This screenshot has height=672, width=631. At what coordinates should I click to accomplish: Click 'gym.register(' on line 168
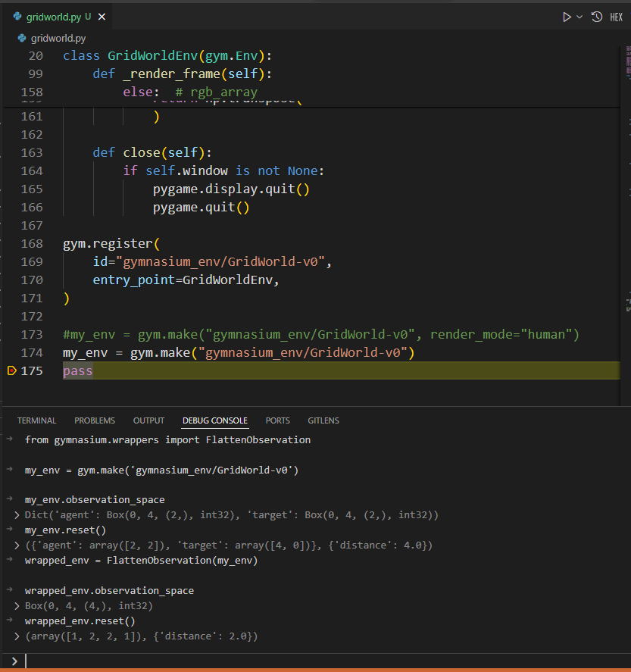(x=111, y=244)
